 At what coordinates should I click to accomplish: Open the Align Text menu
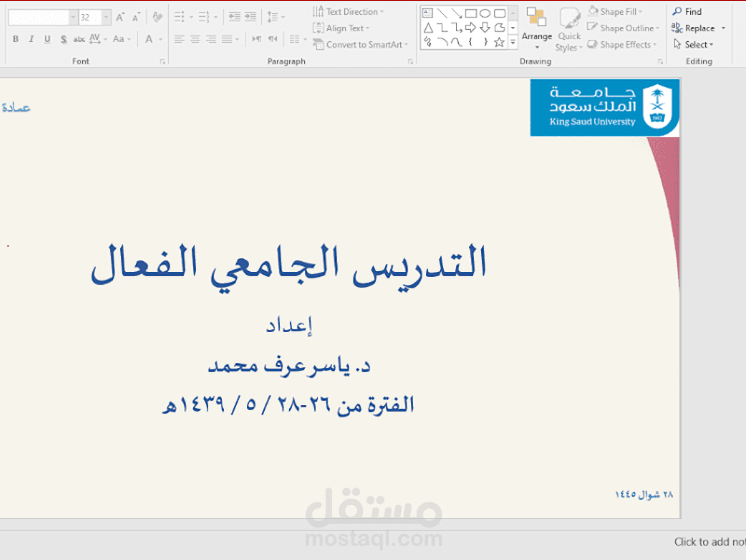coord(341,28)
